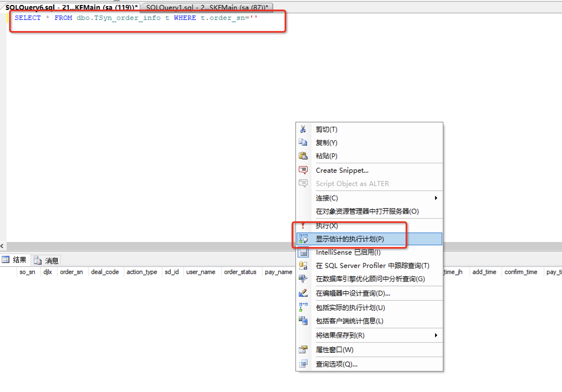Toggle IntelliSense 已启用 option
This screenshot has height=392, width=562.
[348, 252]
